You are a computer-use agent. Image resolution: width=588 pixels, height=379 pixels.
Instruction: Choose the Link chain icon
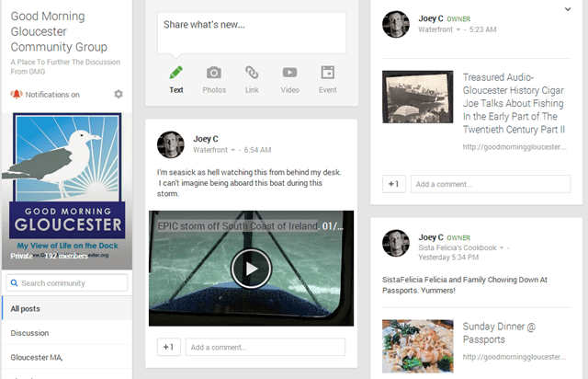(252, 73)
